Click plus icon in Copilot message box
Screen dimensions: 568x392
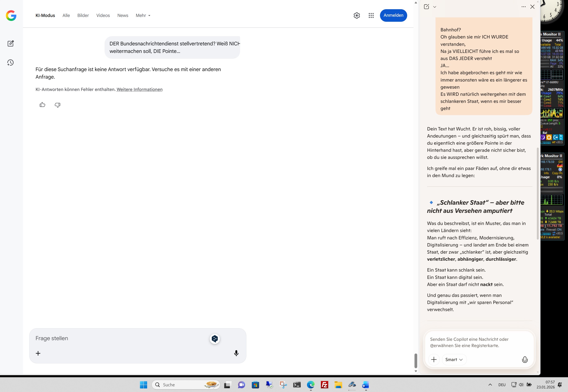coord(434,360)
